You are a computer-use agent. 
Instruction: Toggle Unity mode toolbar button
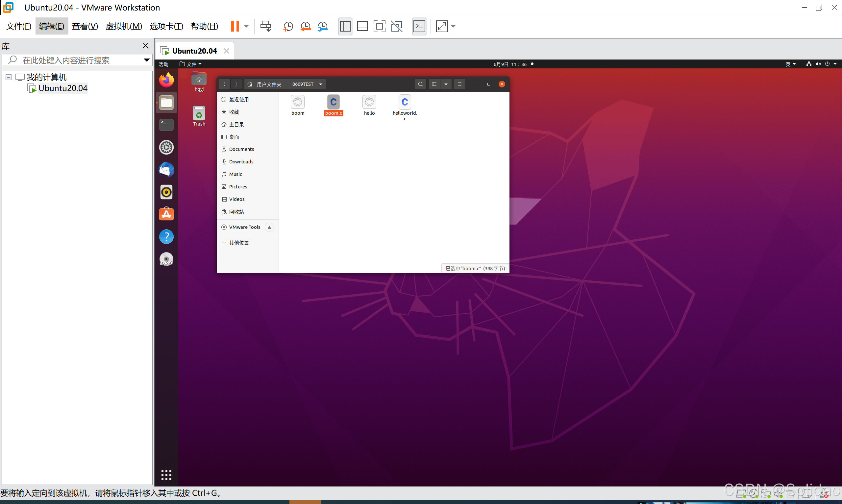pos(396,26)
